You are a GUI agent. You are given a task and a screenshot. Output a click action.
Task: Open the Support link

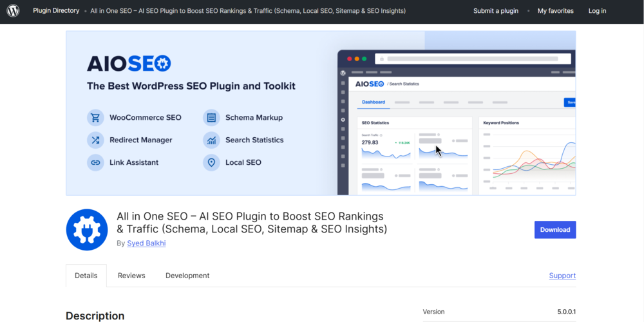pos(562,276)
